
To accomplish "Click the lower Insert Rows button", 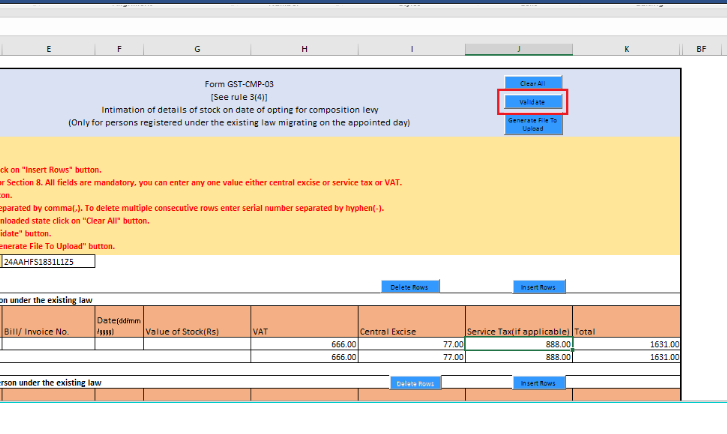I will 539,383.
